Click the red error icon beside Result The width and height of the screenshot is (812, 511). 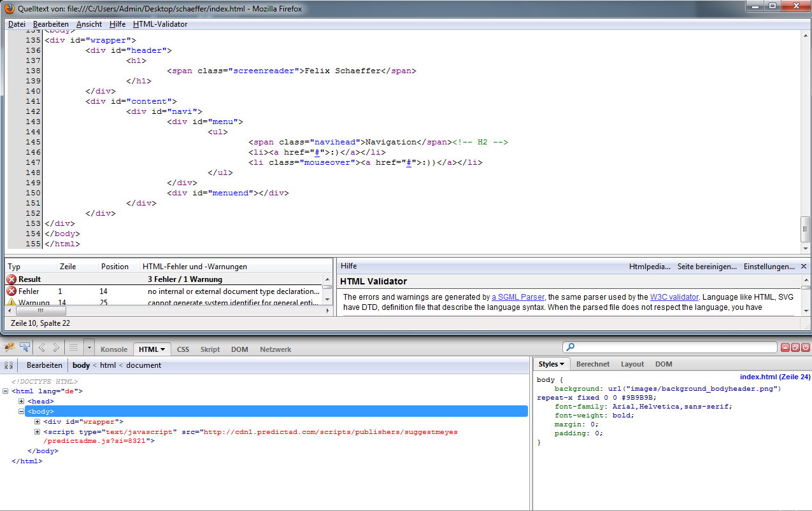(11, 279)
